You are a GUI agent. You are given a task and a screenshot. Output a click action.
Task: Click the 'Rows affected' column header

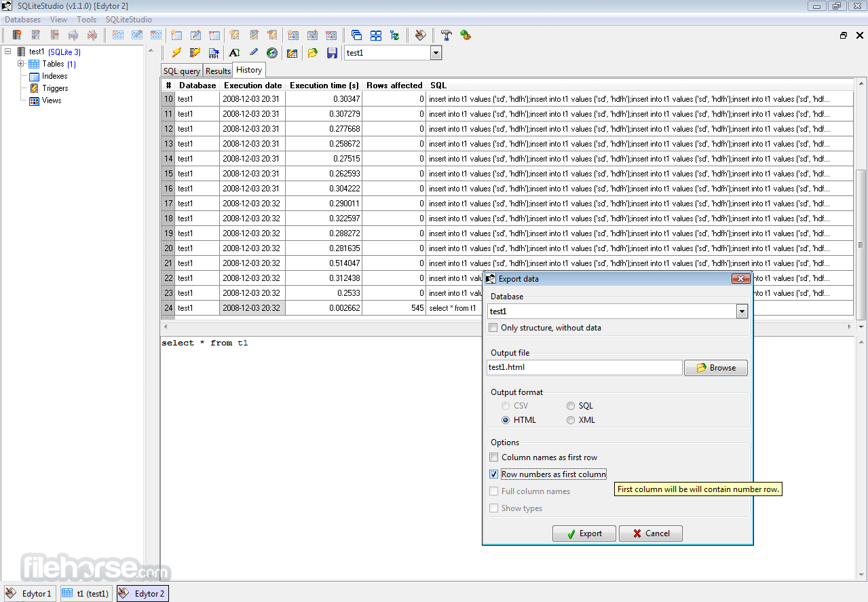pos(394,86)
